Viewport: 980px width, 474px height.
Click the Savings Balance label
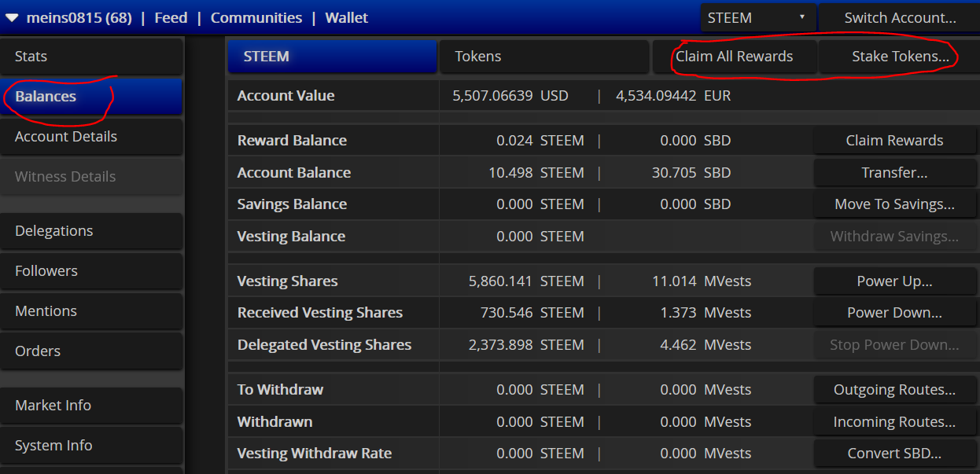tap(292, 204)
